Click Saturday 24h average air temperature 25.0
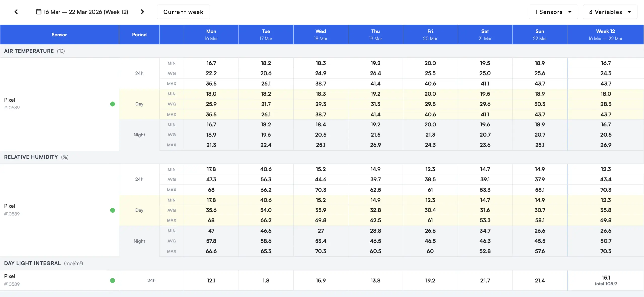 click(485, 73)
